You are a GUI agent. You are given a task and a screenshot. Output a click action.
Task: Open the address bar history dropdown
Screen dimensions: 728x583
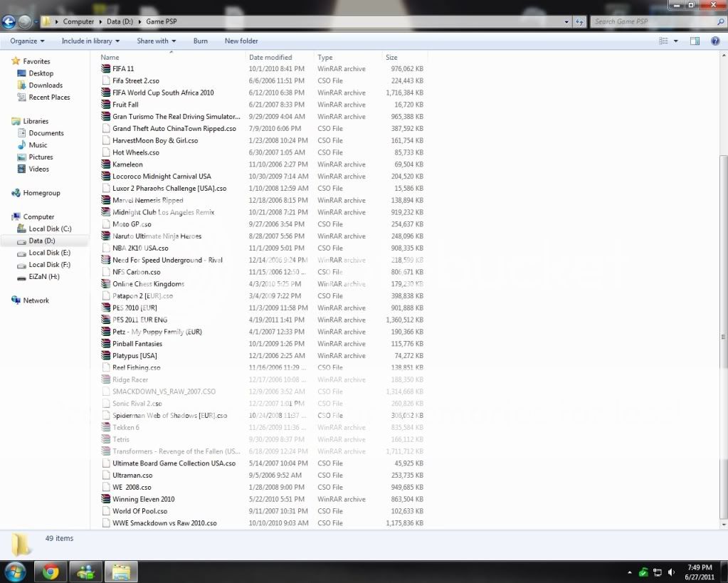coord(566,21)
